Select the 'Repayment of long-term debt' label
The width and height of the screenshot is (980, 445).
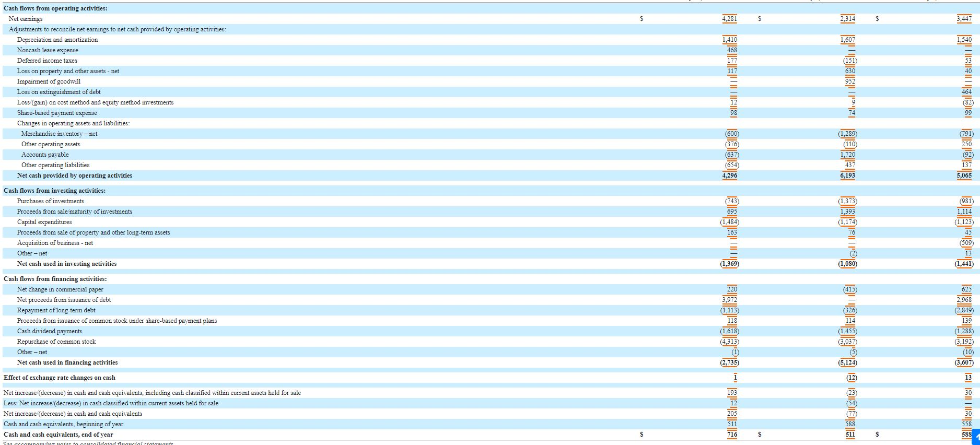click(x=56, y=310)
